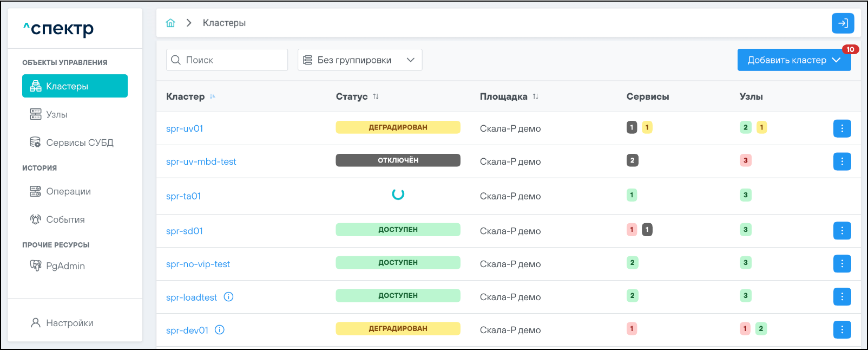Viewport: 868px width, 350px height.
Task: Open the spr-ta01 cluster link
Action: click(x=183, y=196)
